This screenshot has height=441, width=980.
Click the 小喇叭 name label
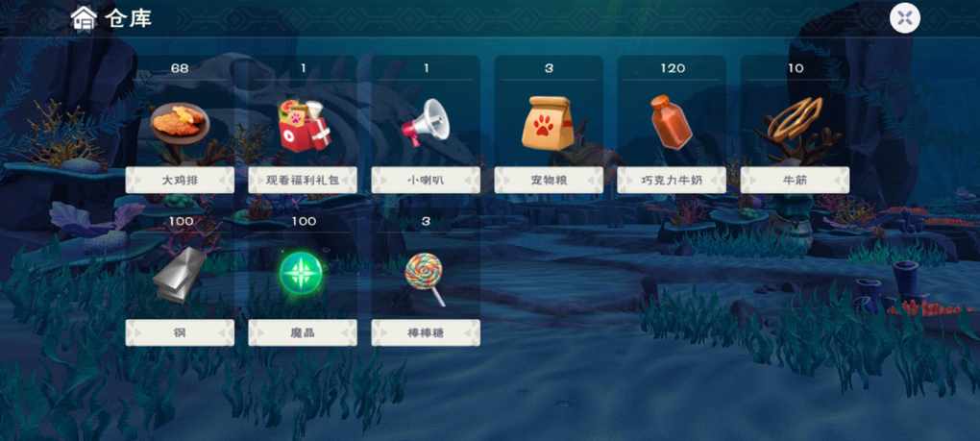tap(426, 180)
